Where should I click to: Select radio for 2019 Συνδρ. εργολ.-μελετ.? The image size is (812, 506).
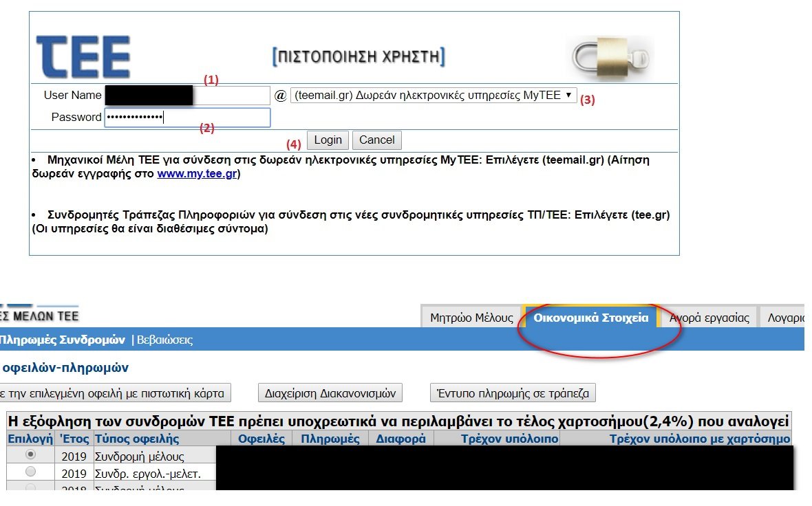(x=30, y=472)
